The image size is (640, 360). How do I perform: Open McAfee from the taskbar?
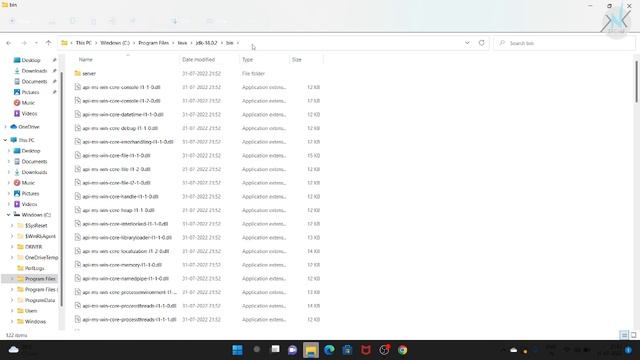366,350
